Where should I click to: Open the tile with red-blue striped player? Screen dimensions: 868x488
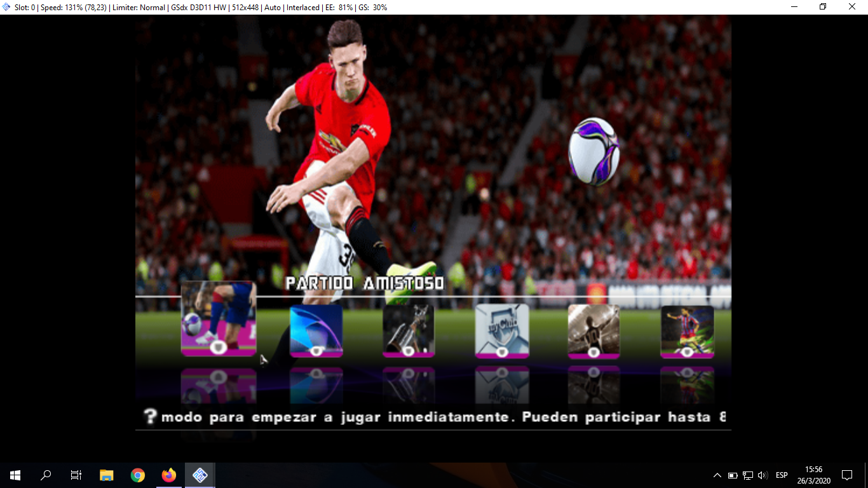[x=687, y=331]
